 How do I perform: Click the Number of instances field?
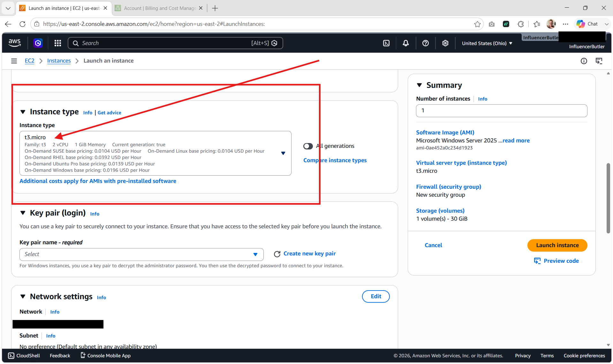tap(502, 111)
